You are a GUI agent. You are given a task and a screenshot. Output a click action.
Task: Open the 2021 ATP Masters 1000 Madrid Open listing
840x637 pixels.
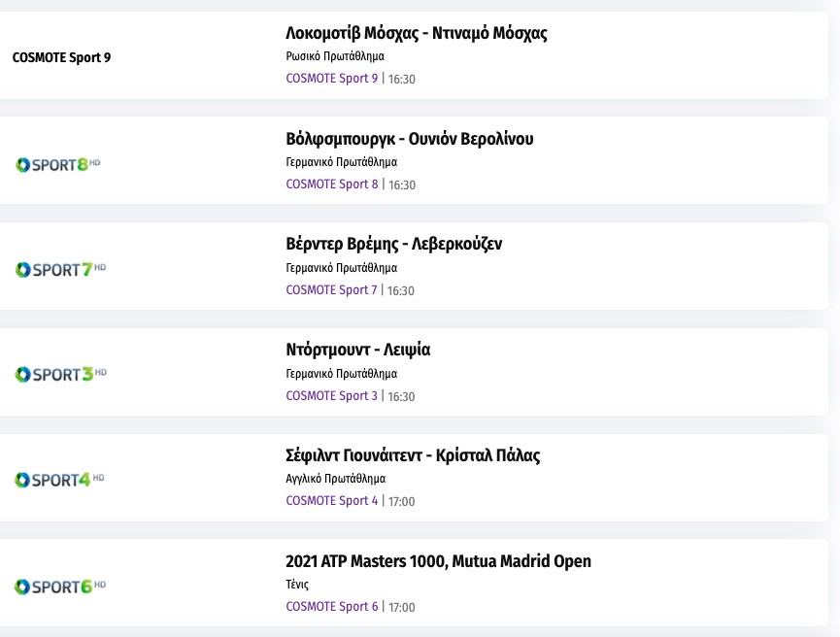438,561
